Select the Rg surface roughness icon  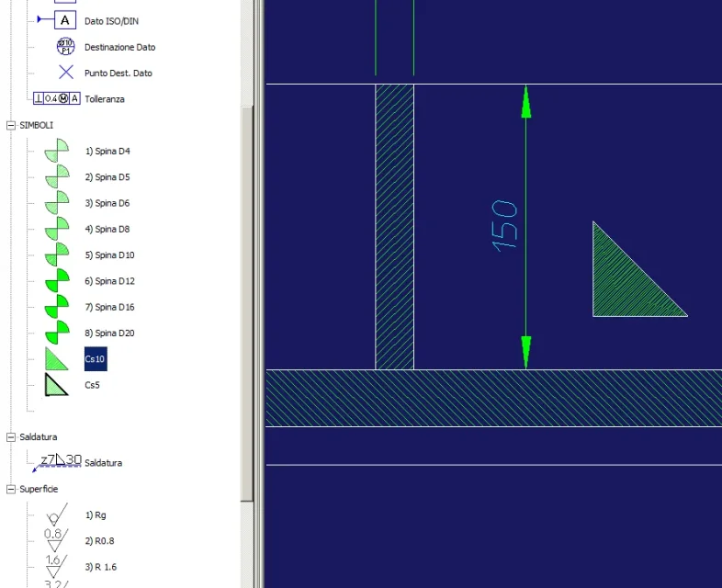(57, 514)
